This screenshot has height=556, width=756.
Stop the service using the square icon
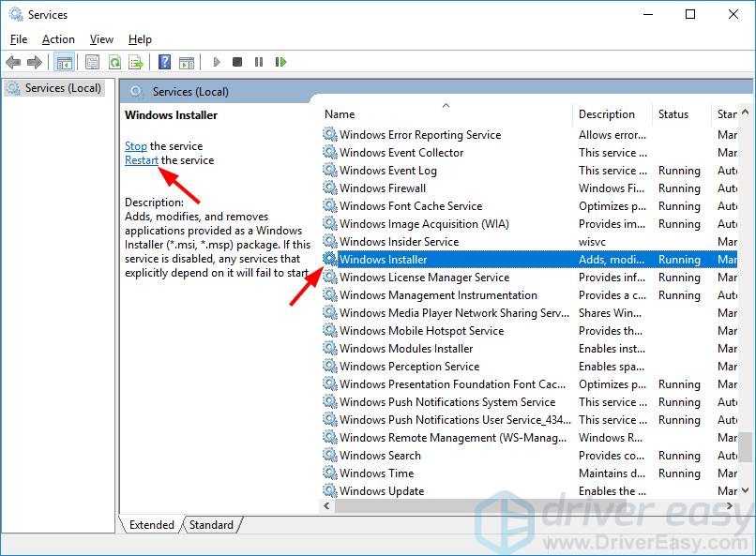point(237,62)
